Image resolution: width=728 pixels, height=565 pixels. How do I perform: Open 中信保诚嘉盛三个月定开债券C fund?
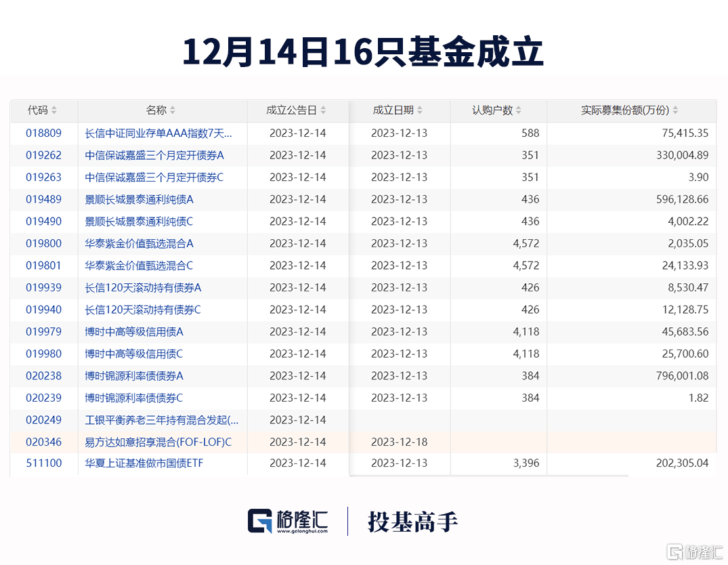click(x=154, y=177)
